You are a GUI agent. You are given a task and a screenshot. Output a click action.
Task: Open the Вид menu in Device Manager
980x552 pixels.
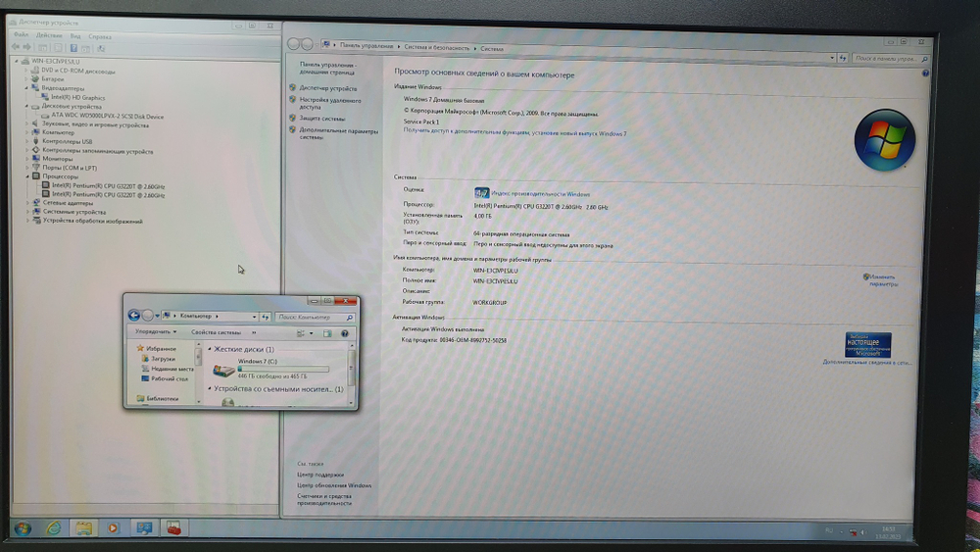tap(73, 35)
